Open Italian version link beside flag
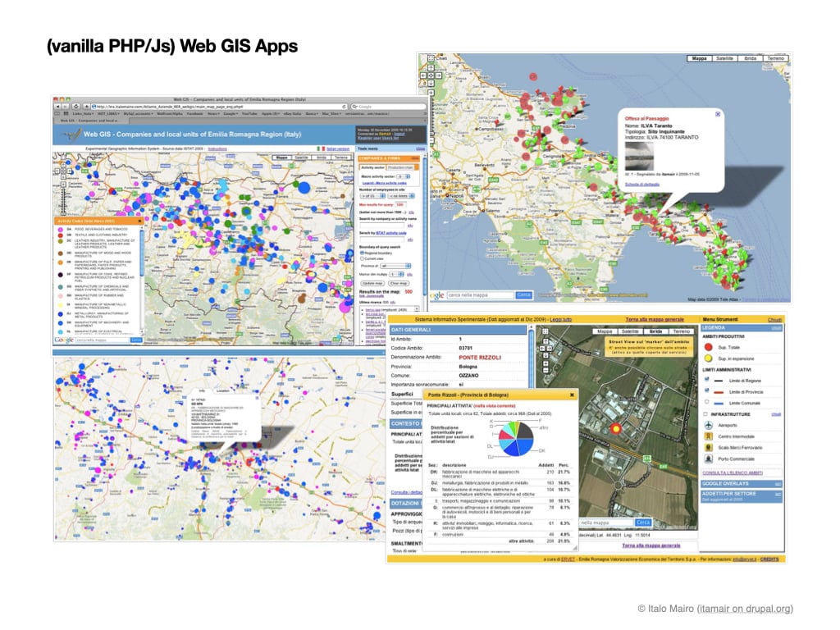Screen dimensions: 840x630 point(338,148)
